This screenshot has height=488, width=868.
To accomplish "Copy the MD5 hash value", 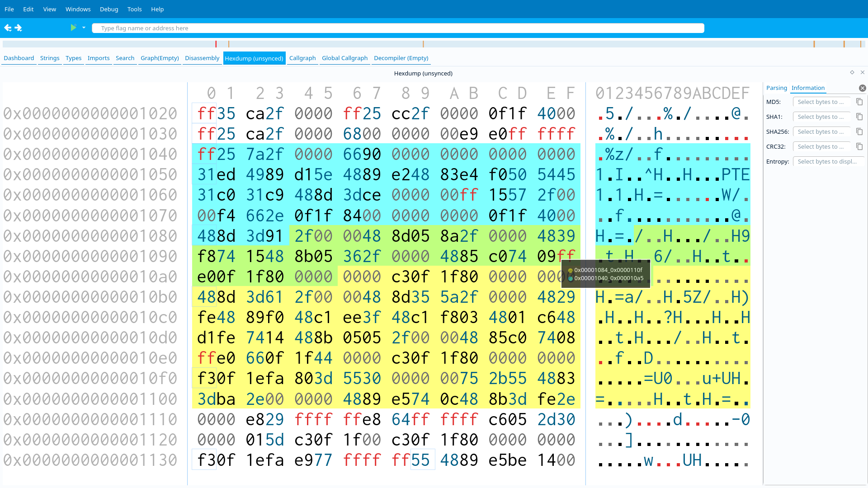I will tap(859, 102).
